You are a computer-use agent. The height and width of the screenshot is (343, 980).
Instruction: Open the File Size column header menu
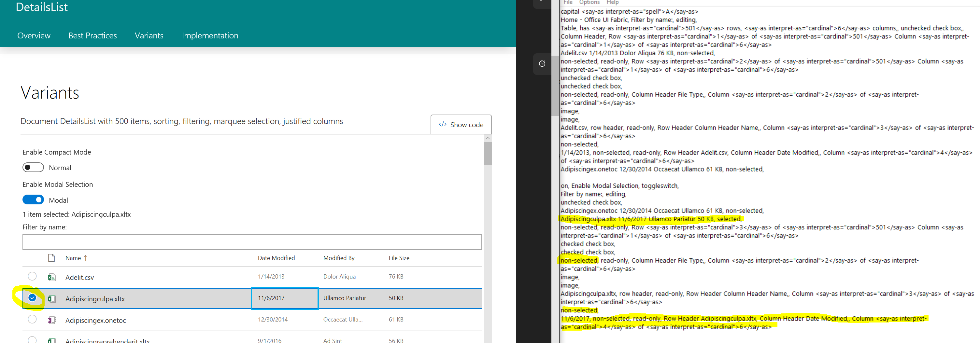[x=399, y=258]
